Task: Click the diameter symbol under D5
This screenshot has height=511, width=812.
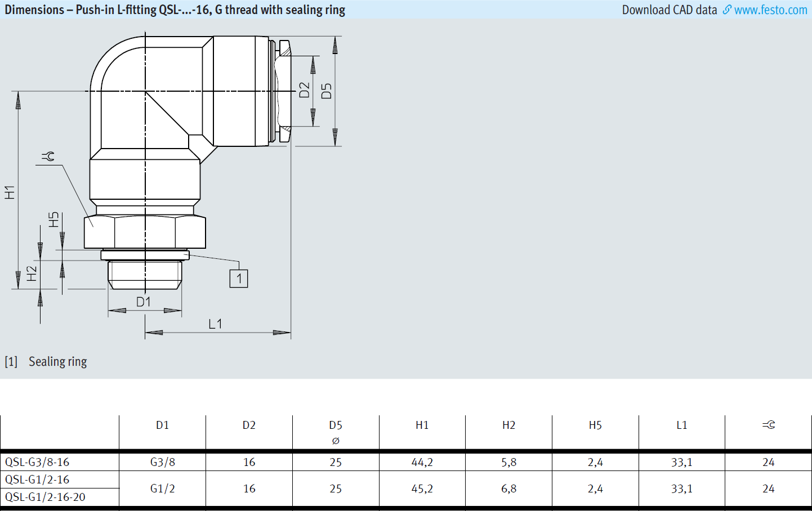Action: point(336,441)
